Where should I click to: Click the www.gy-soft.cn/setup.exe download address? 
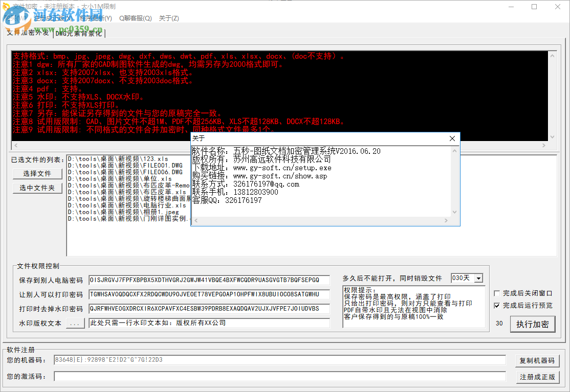[x=282, y=168]
